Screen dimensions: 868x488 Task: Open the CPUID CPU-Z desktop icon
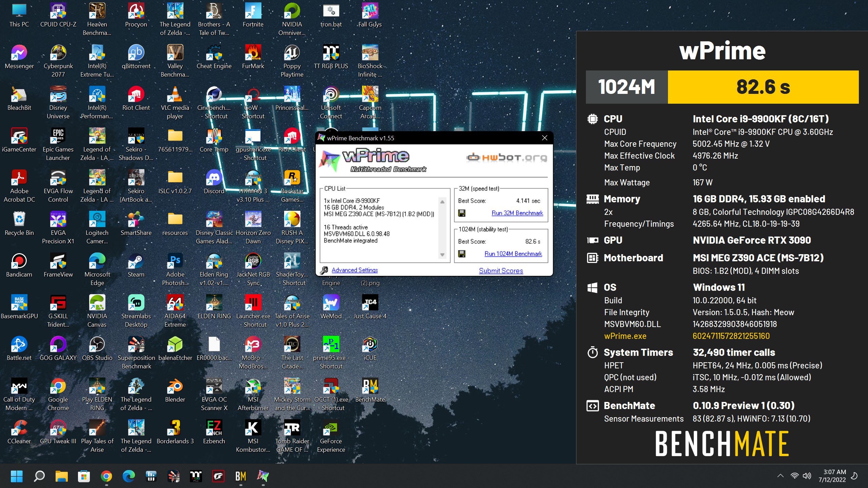click(x=58, y=16)
